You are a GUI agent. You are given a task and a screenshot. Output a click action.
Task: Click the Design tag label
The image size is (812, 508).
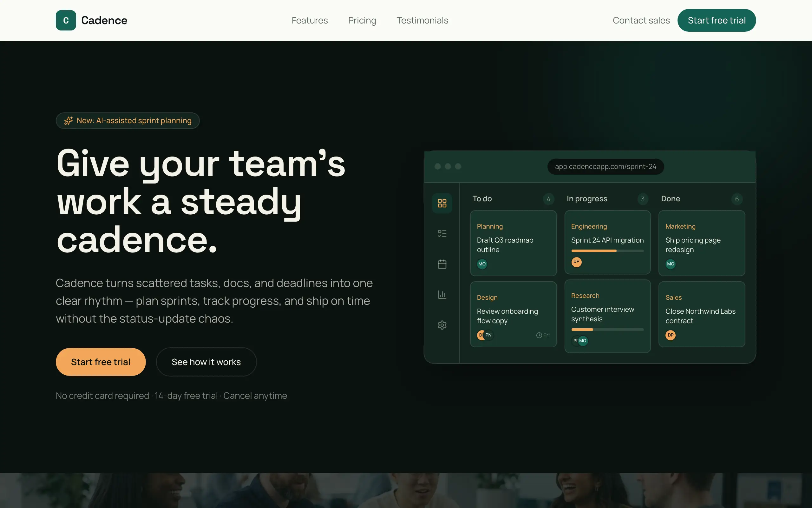point(487,297)
